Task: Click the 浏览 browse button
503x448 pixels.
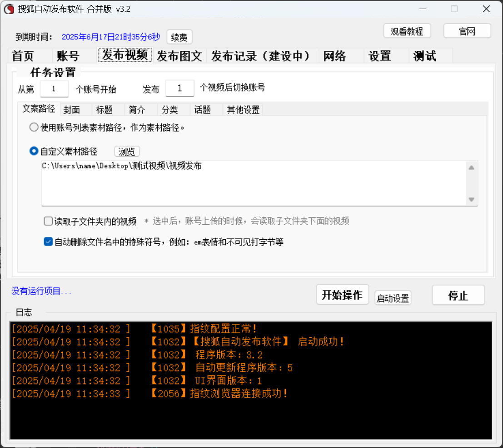Action: pos(127,152)
